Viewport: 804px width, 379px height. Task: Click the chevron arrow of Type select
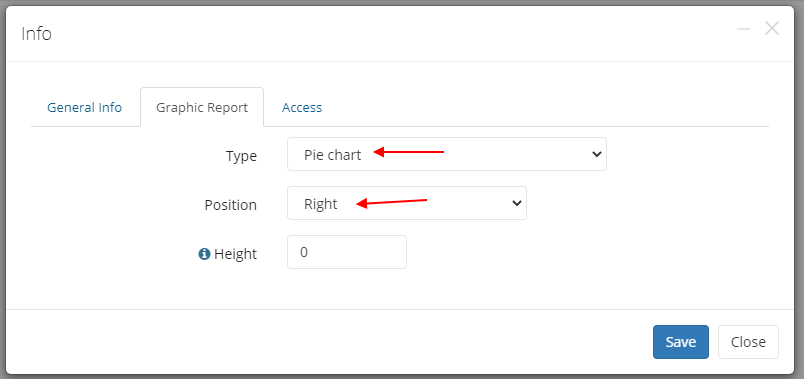coord(596,154)
